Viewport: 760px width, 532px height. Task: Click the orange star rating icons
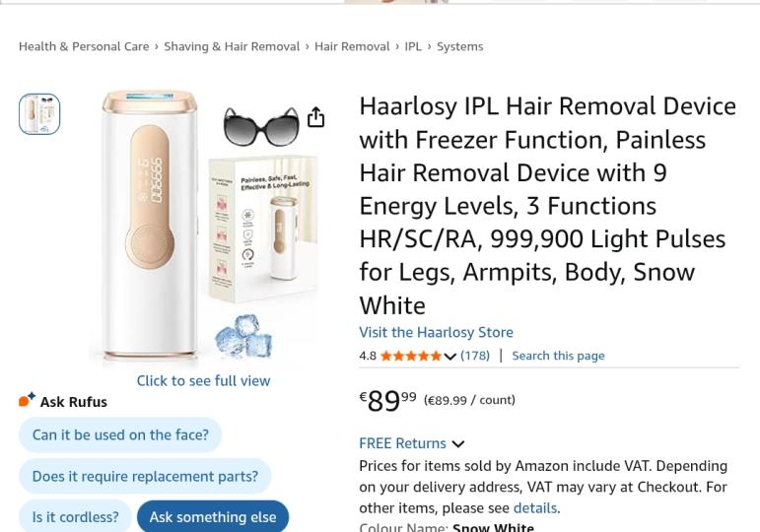click(x=410, y=356)
